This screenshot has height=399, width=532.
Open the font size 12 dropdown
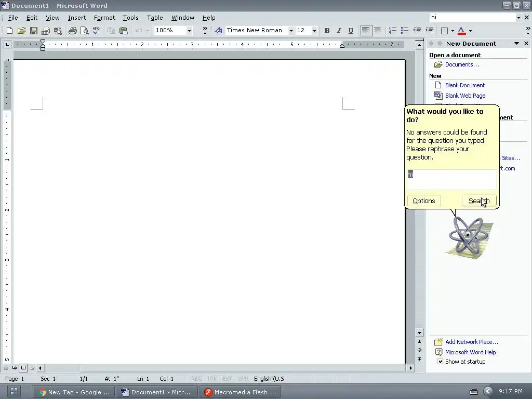[x=314, y=31]
